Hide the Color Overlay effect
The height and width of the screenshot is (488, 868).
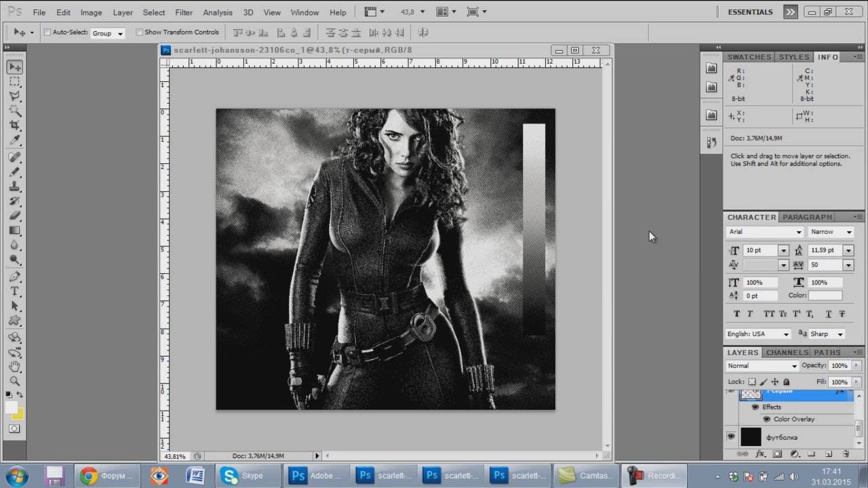coord(766,419)
